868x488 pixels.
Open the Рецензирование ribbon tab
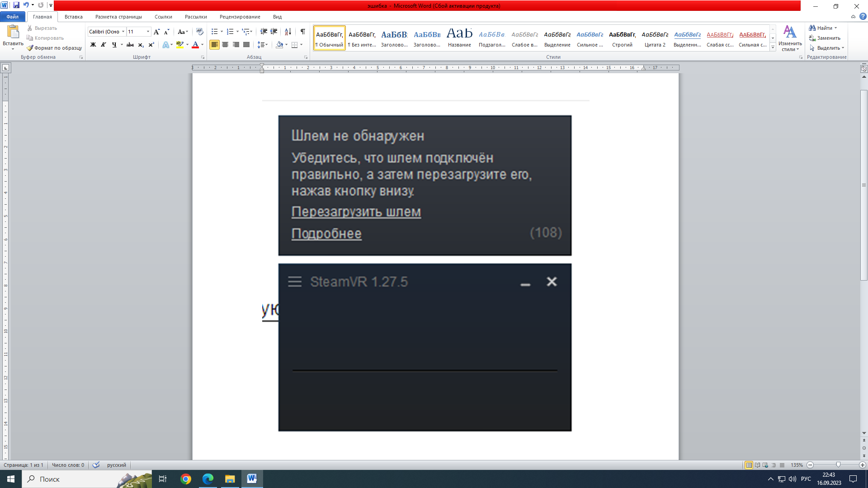click(240, 17)
